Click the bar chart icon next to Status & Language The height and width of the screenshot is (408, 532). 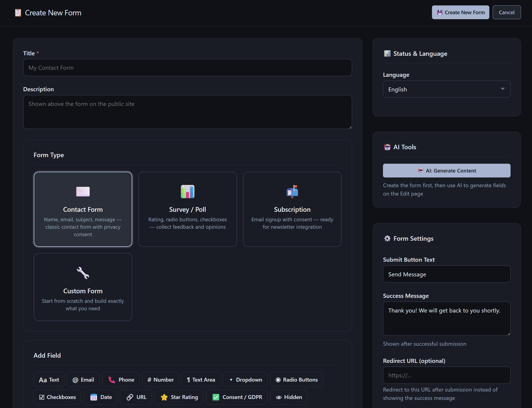point(387,54)
